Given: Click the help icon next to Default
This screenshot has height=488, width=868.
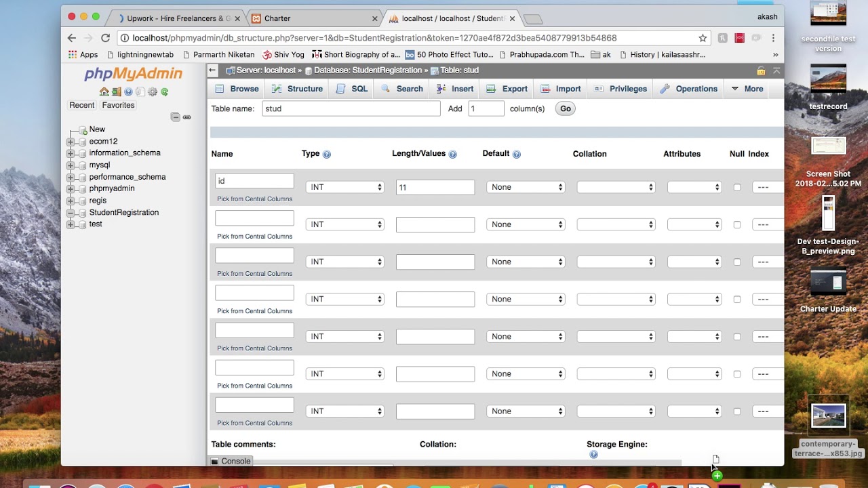Looking at the screenshot, I should 517,155.
